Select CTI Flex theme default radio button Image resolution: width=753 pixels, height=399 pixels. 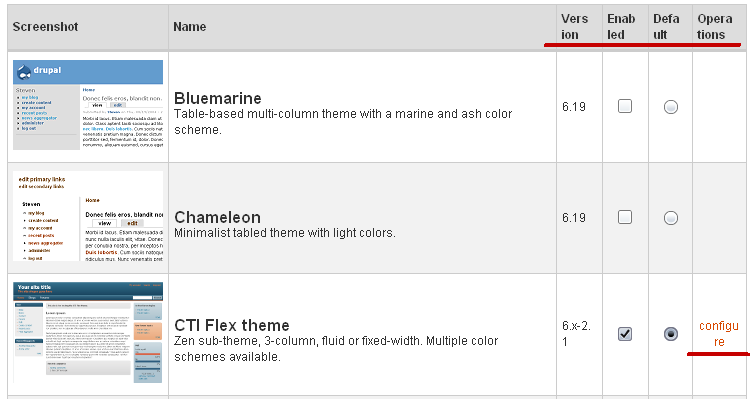[x=670, y=334]
